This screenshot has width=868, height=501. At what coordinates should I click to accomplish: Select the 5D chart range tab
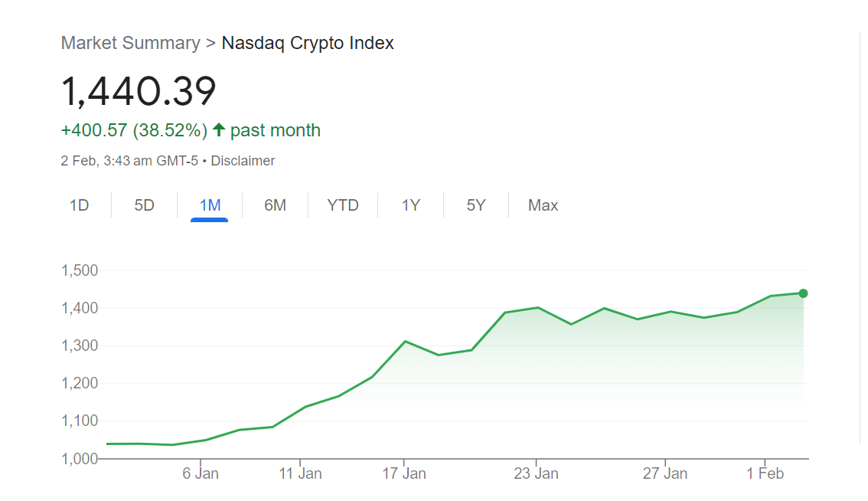144,205
